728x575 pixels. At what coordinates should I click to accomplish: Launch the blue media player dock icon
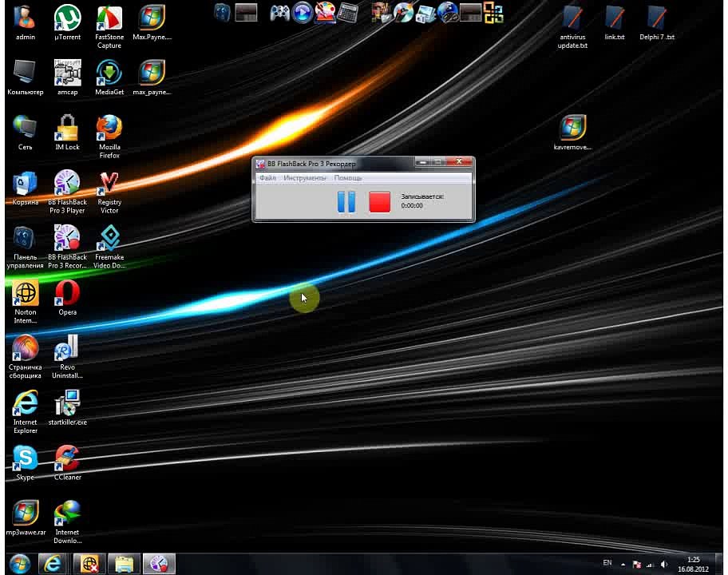click(303, 13)
